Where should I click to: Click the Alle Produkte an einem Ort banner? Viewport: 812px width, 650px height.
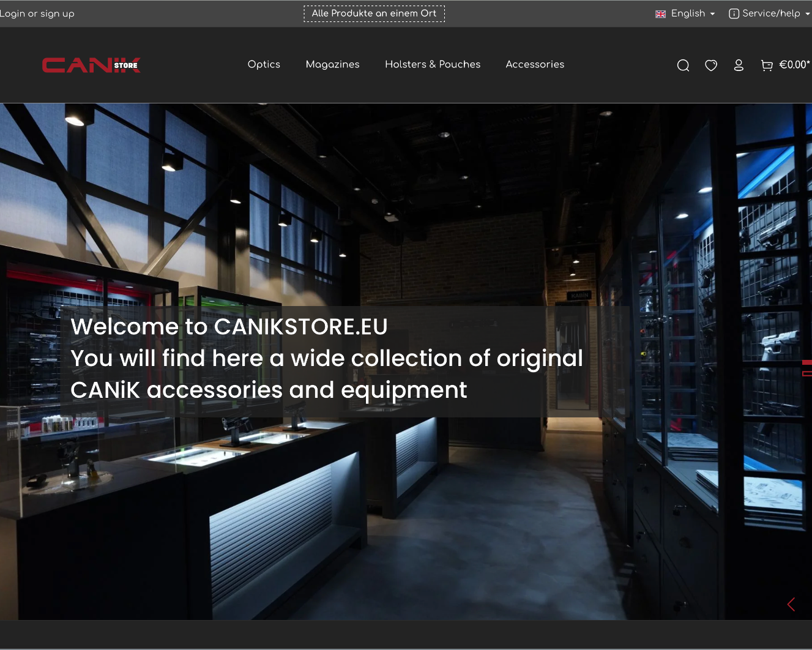point(374,13)
